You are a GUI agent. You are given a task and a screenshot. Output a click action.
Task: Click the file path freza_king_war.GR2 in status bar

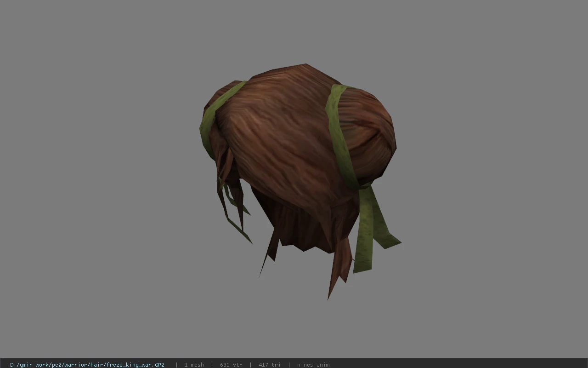coord(87,365)
